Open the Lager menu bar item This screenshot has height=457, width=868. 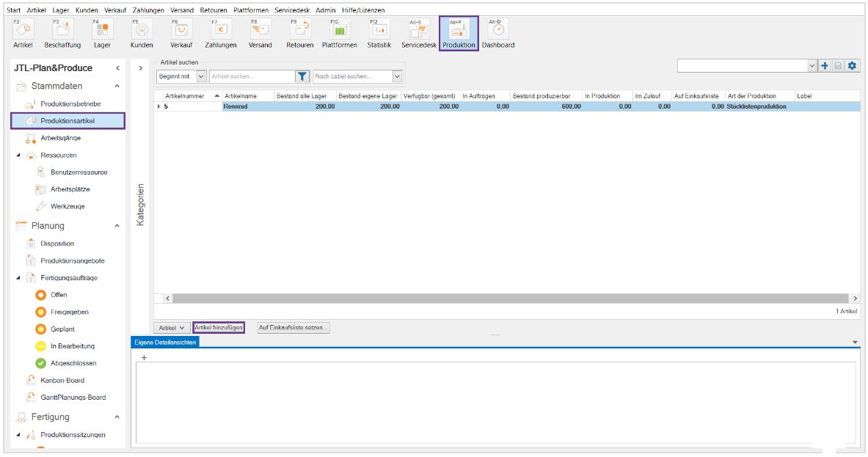pyautogui.click(x=61, y=10)
